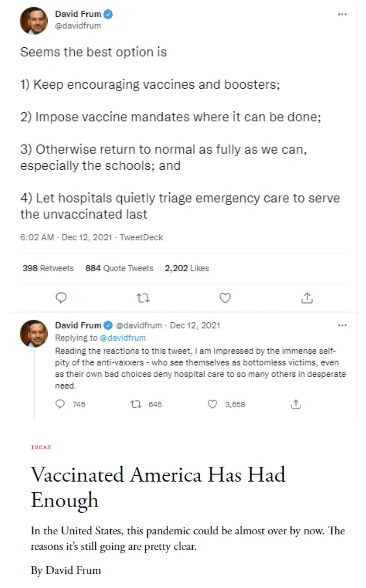
Task: Open more options menu on main tweet
Action: pyautogui.click(x=342, y=14)
